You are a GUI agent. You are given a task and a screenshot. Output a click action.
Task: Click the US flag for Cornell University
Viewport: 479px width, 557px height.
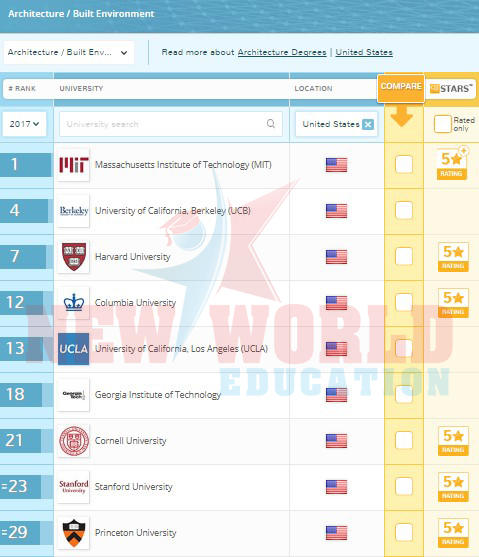[x=336, y=441]
